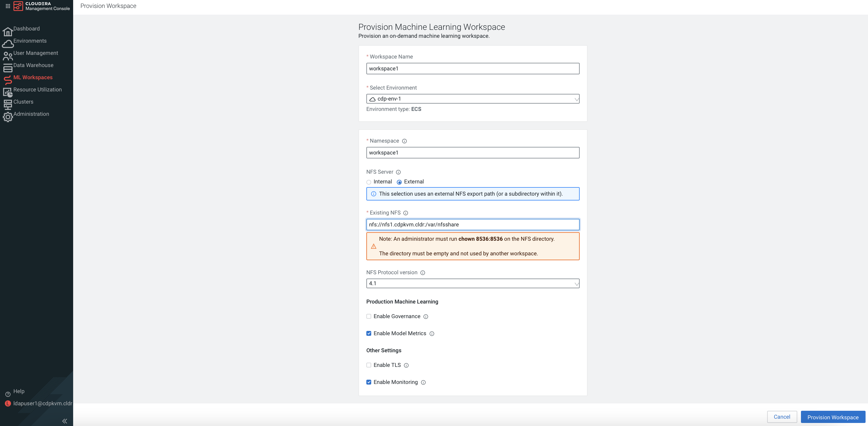Click the Existing NFS info icon
Image resolution: width=868 pixels, height=426 pixels.
click(406, 213)
